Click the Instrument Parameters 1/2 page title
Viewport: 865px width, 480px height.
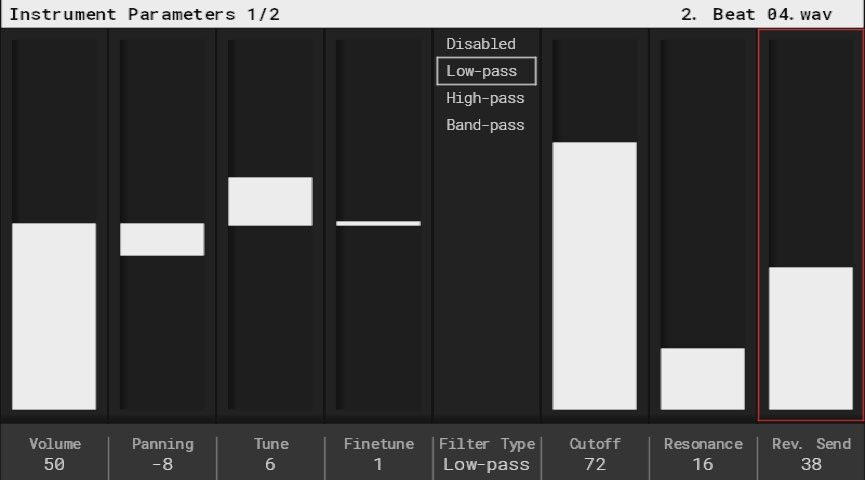pos(145,14)
